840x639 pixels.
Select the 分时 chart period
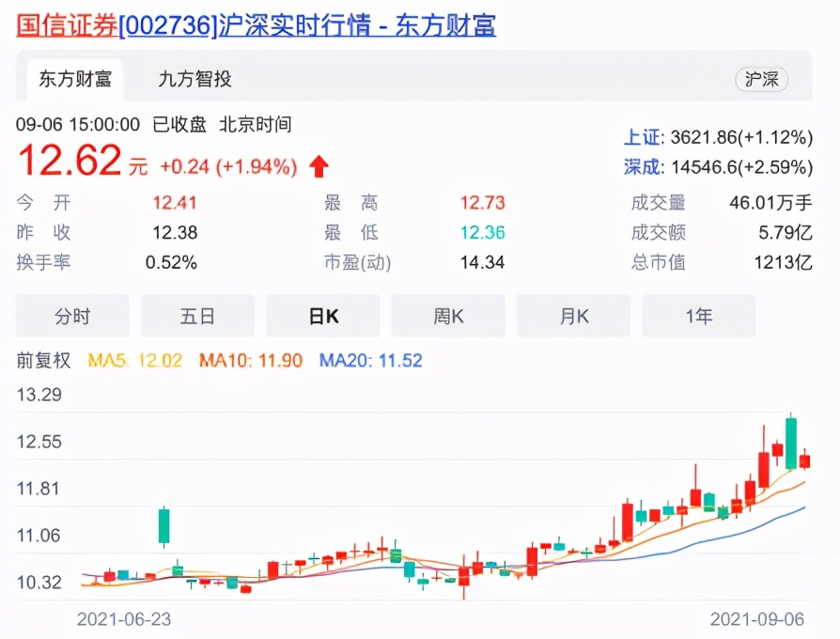tap(72, 316)
